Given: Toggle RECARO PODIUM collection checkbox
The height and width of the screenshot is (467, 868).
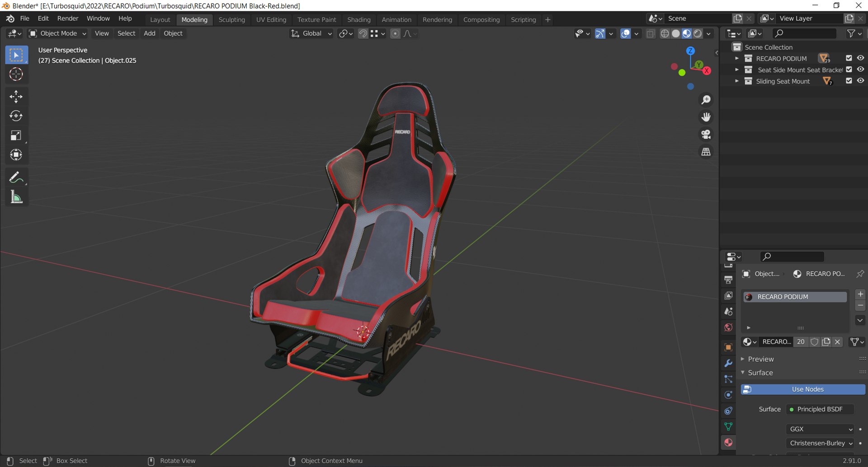Looking at the screenshot, I should coord(849,58).
